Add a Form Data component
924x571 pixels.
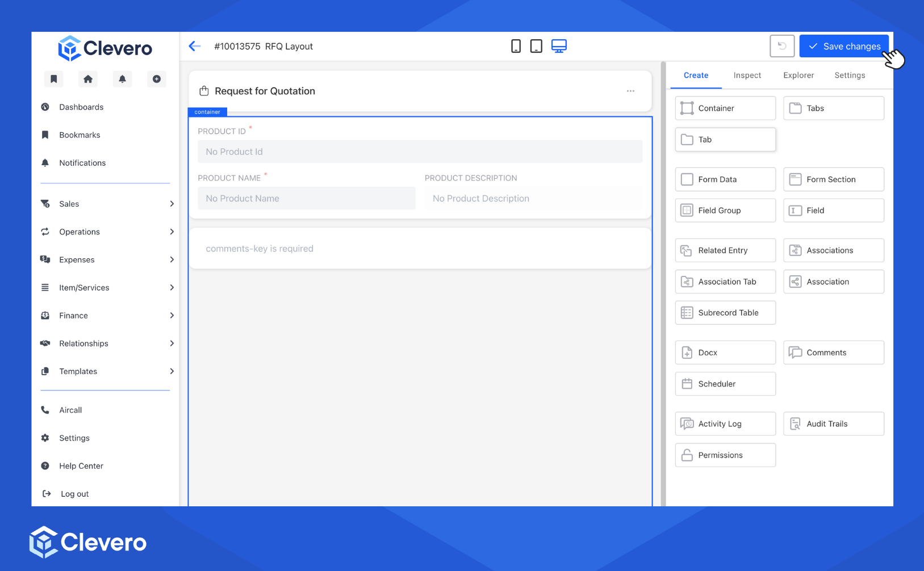click(725, 179)
